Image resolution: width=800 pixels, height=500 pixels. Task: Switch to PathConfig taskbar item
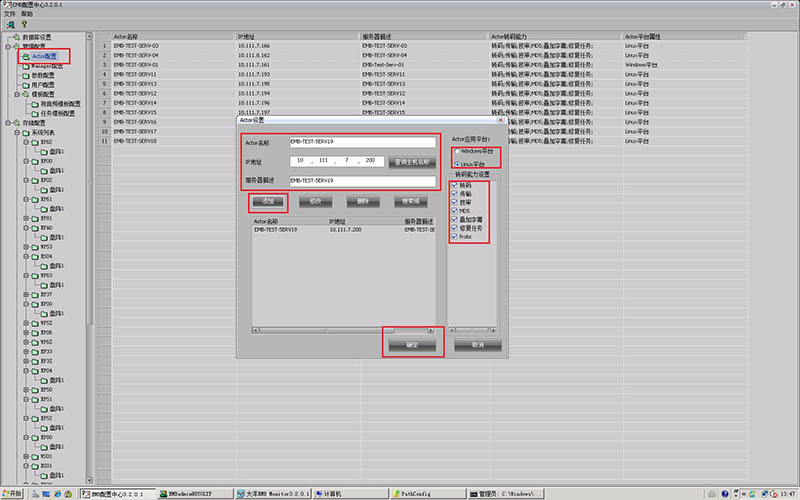[429, 494]
